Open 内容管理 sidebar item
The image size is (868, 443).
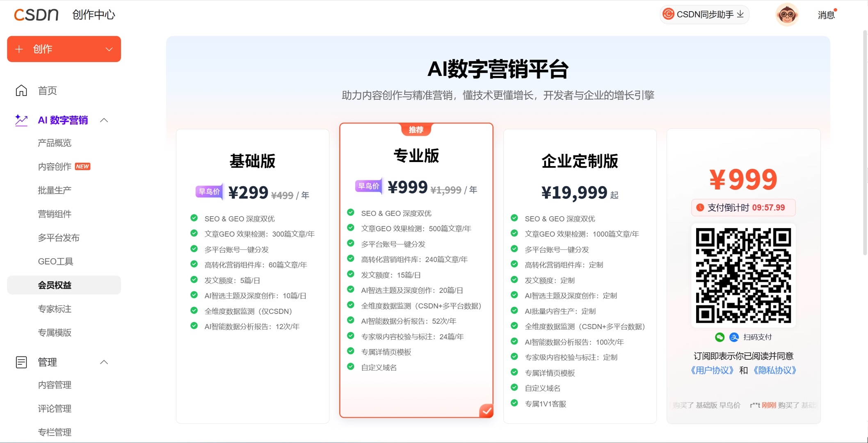[x=55, y=385]
